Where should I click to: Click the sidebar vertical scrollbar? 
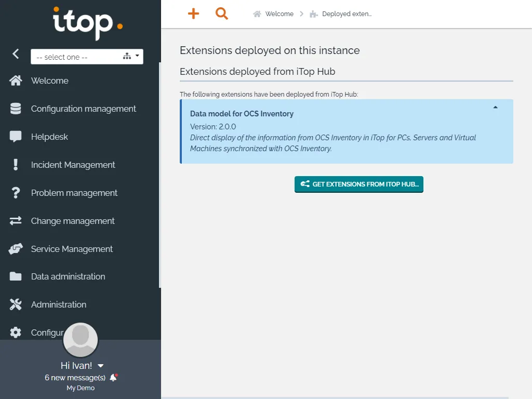pyautogui.click(x=160, y=175)
